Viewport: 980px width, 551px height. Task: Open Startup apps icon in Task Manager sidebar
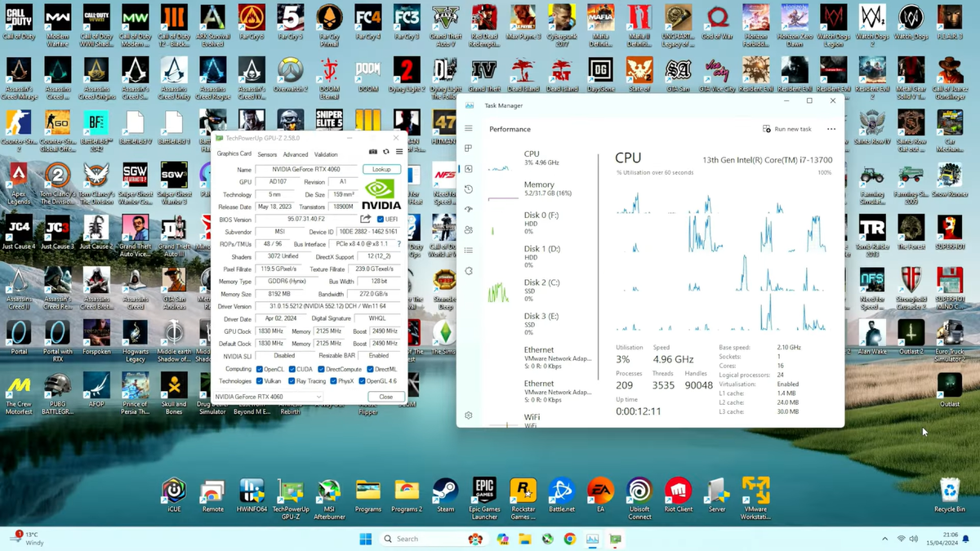tap(469, 210)
